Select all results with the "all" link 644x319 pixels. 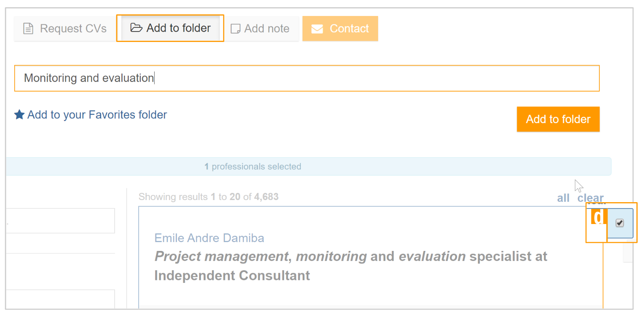tap(563, 198)
